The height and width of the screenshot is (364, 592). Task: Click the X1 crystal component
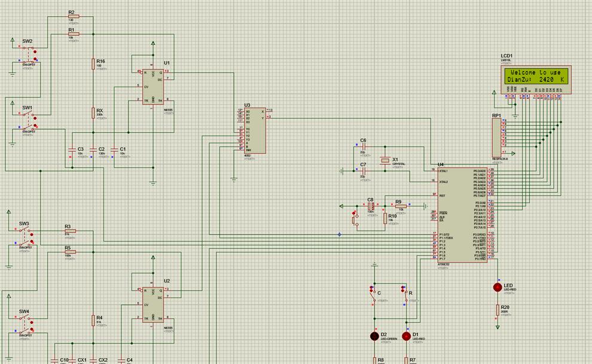384,160
